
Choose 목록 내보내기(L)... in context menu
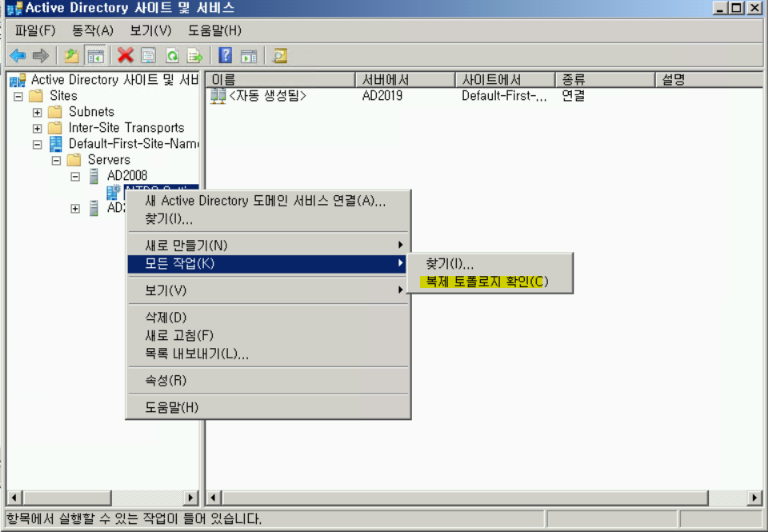pyautogui.click(x=267, y=353)
